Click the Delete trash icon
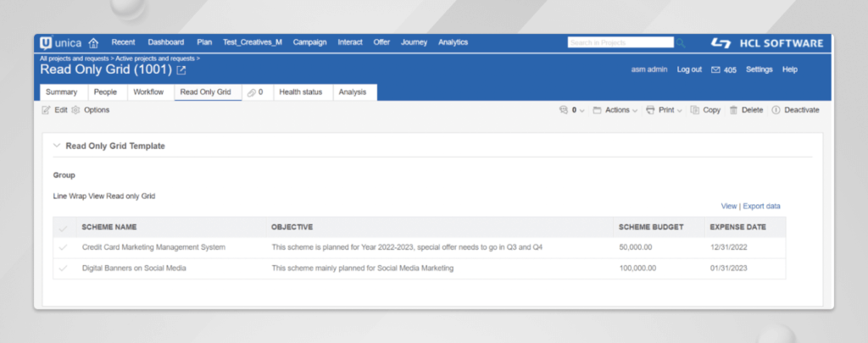 (x=733, y=110)
